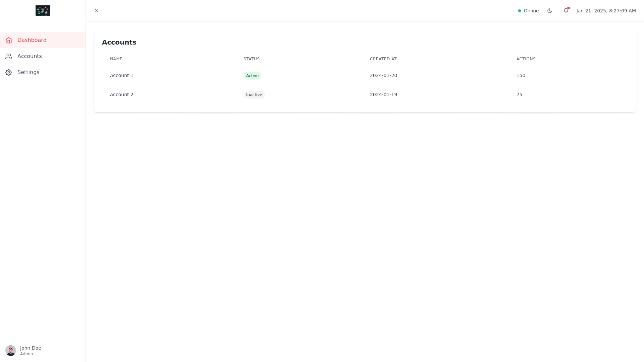Viewport: 644px width, 362px height.
Task: Collapse the sidebar using the X icon
Action: (97, 11)
